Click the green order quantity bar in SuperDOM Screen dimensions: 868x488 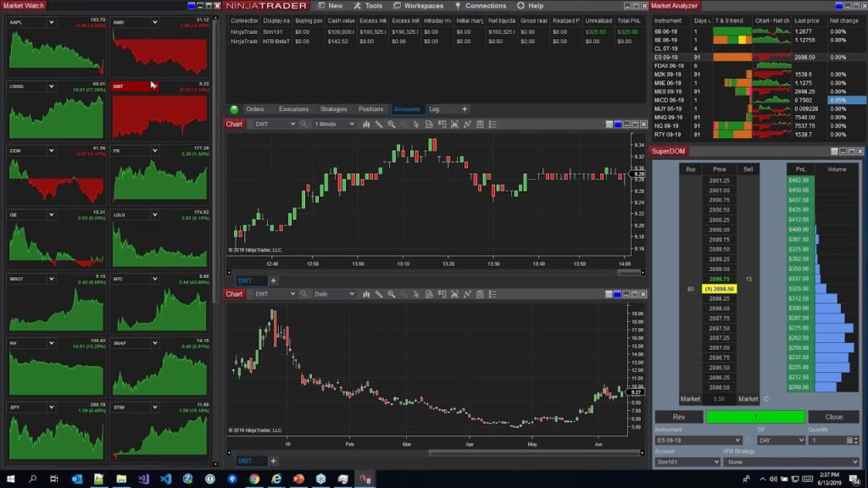(x=754, y=417)
